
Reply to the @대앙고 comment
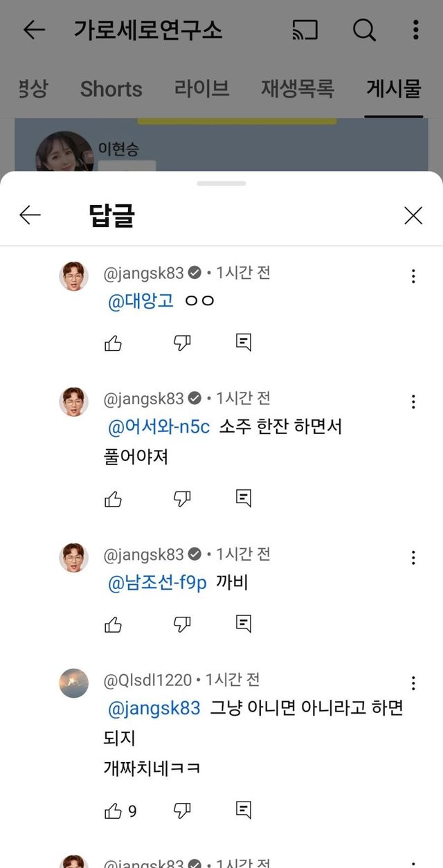pos(244,343)
